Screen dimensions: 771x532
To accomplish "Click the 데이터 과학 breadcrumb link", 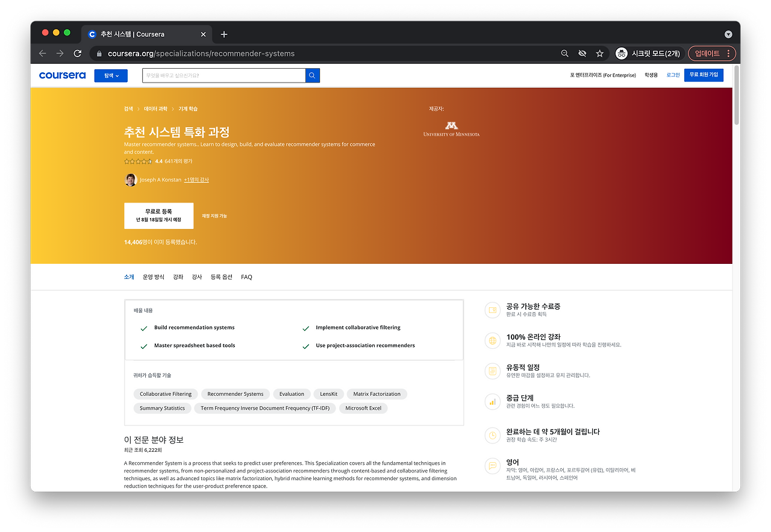I will tap(155, 109).
